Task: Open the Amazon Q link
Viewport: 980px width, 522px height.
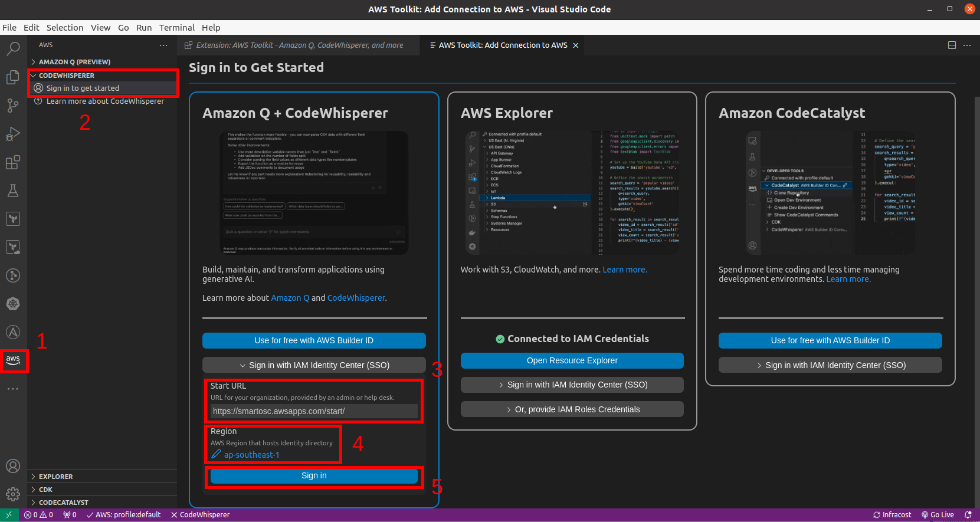Action: click(290, 298)
